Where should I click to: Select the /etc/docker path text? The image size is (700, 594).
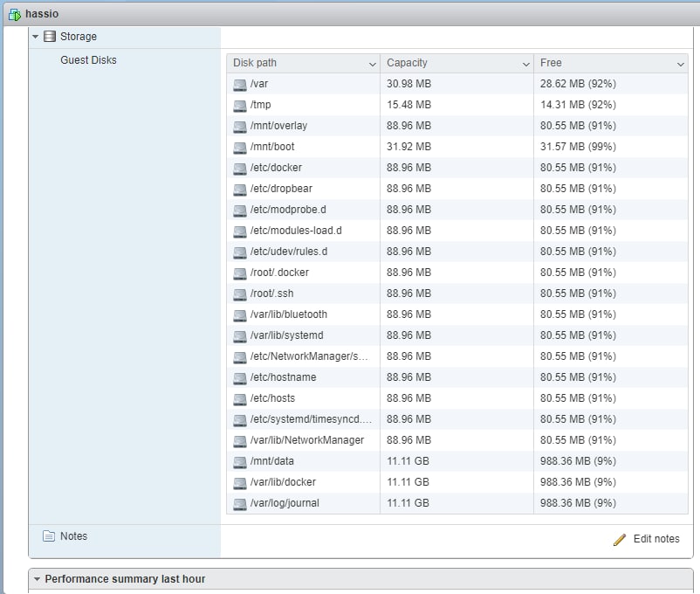coord(276,168)
